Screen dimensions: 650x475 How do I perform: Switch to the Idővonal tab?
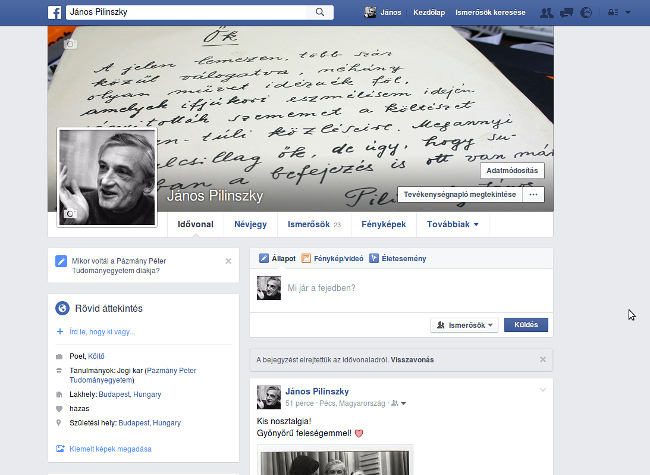195,224
